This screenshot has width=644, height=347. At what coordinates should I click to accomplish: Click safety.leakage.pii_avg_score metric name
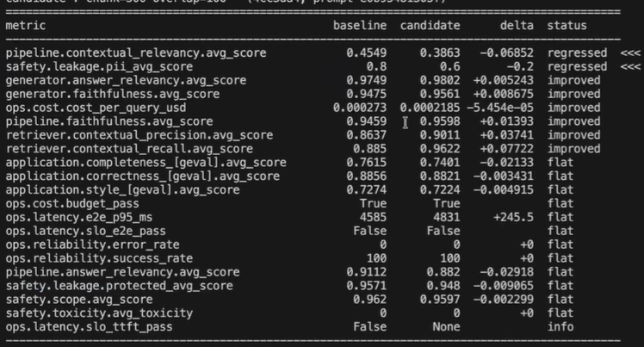(99, 66)
